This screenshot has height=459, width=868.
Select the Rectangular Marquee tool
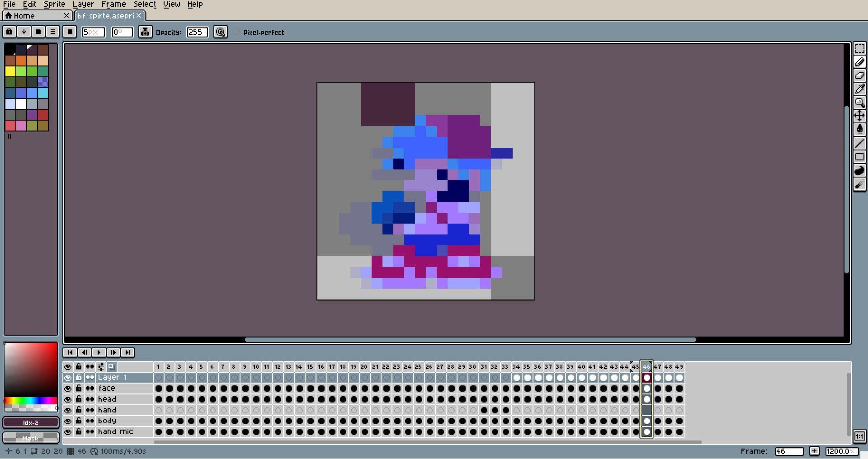pyautogui.click(x=859, y=48)
